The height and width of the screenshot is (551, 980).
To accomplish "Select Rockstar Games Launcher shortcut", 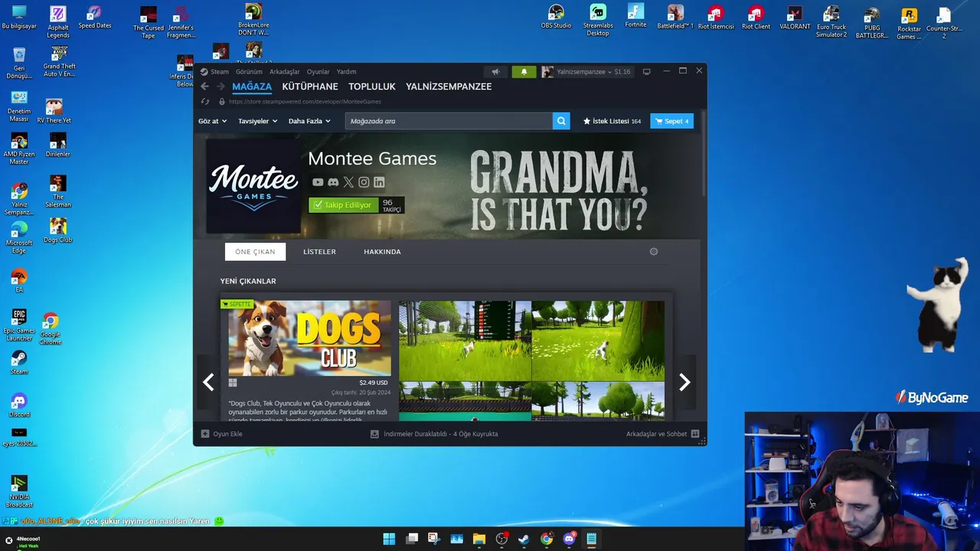I will point(909,22).
